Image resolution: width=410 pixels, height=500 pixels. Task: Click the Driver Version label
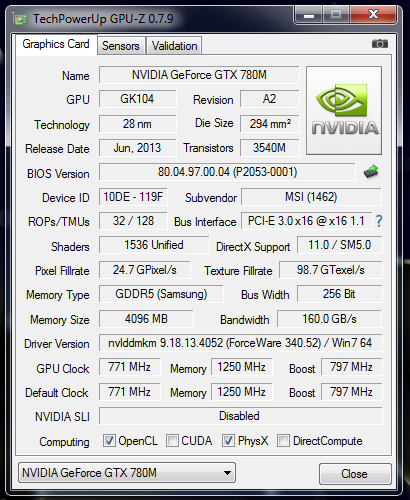coord(57,344)
